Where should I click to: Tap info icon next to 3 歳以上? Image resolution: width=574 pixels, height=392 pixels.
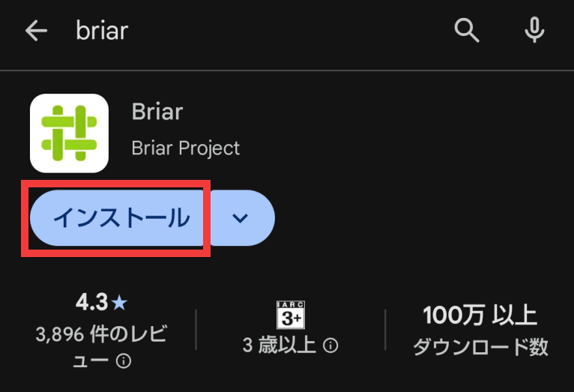(330, 346)
